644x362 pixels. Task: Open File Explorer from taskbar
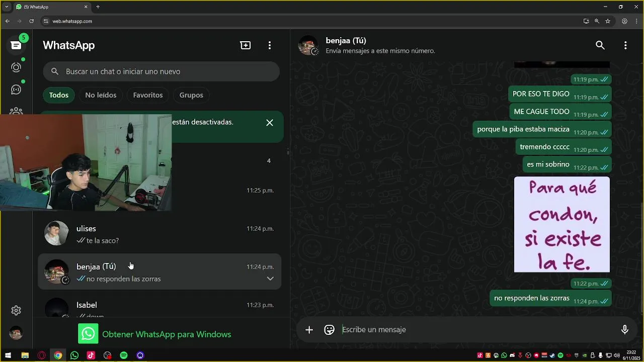[25, 355]
